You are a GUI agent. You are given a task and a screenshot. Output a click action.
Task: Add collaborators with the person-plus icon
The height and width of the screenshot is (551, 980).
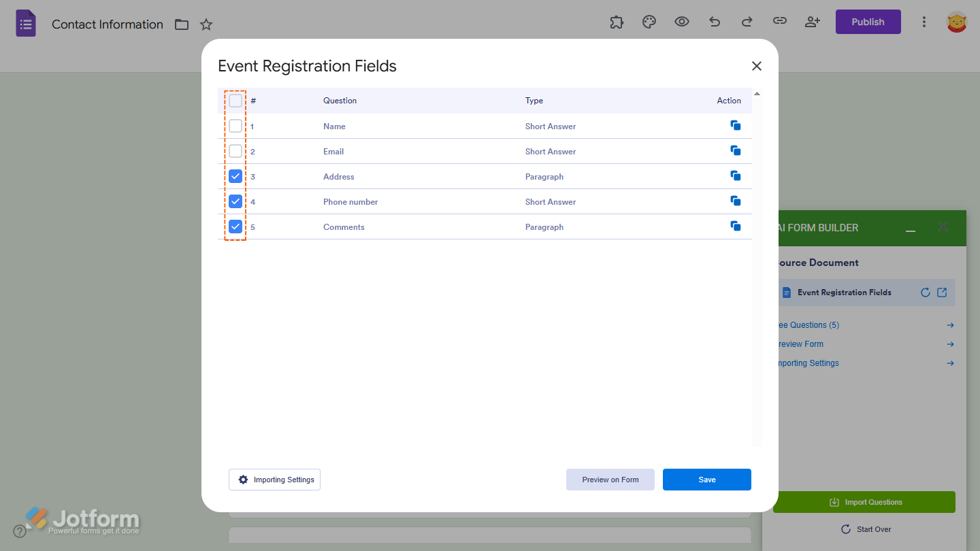click(x=812, y=22)
